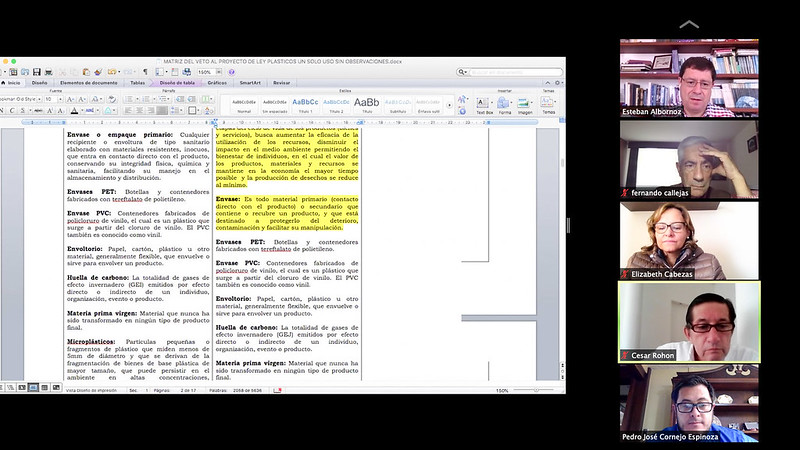Click the increase font size icon
The image size is (800, 450).
(x=70, y=99)
